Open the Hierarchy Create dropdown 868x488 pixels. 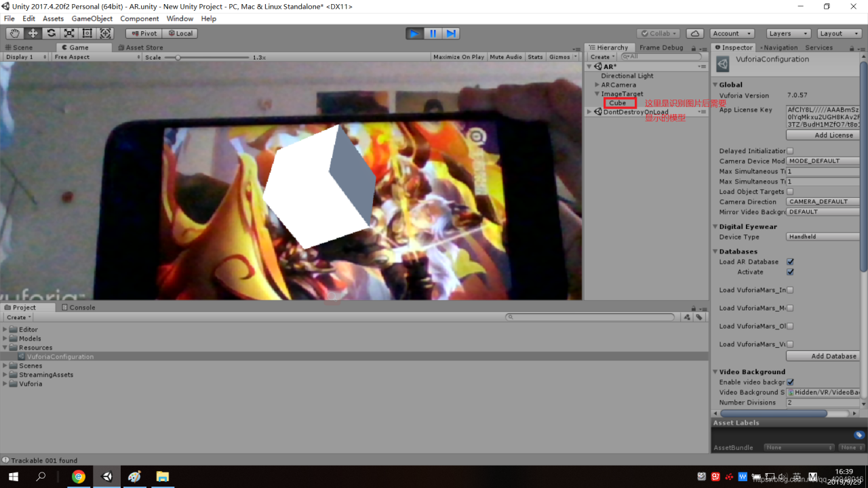(603, 57)
